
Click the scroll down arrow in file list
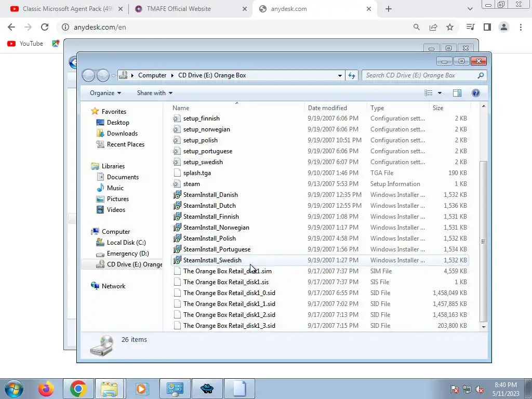point(484,327)
